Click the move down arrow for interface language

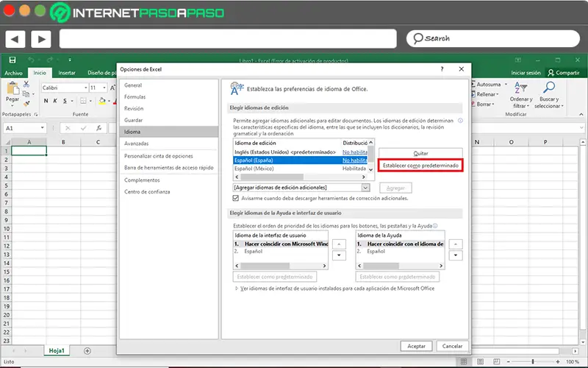(339, 255)
